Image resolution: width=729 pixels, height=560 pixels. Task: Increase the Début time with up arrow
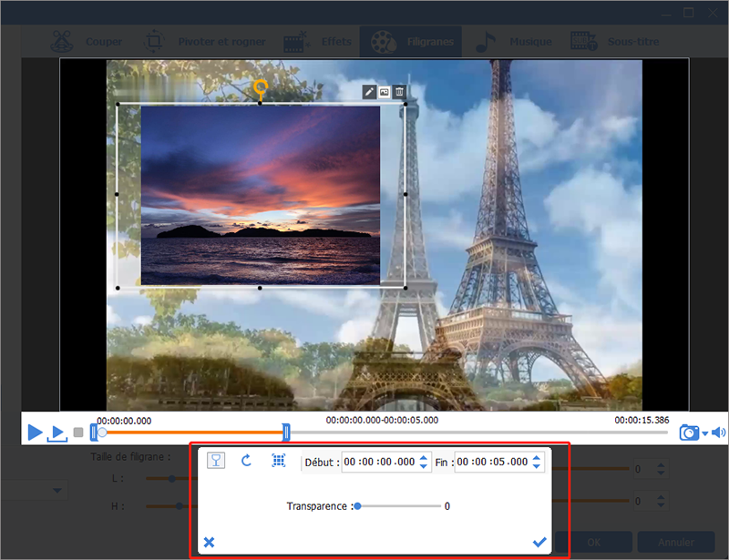tap(423, 457)
